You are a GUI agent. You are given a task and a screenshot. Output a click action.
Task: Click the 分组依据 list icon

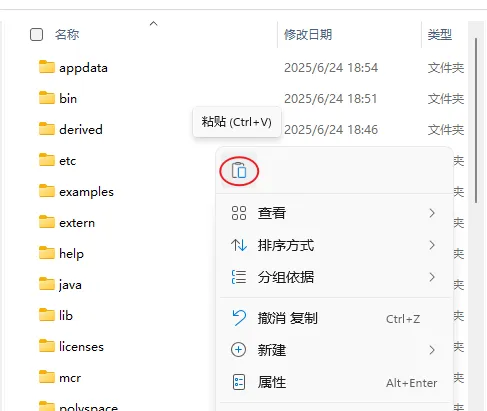click(239, 277)
